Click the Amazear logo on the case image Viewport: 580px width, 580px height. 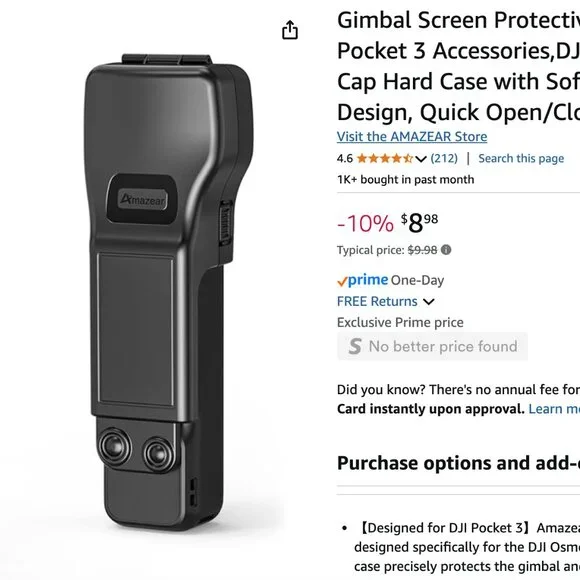pyautogui.click(x=142, y=200)
